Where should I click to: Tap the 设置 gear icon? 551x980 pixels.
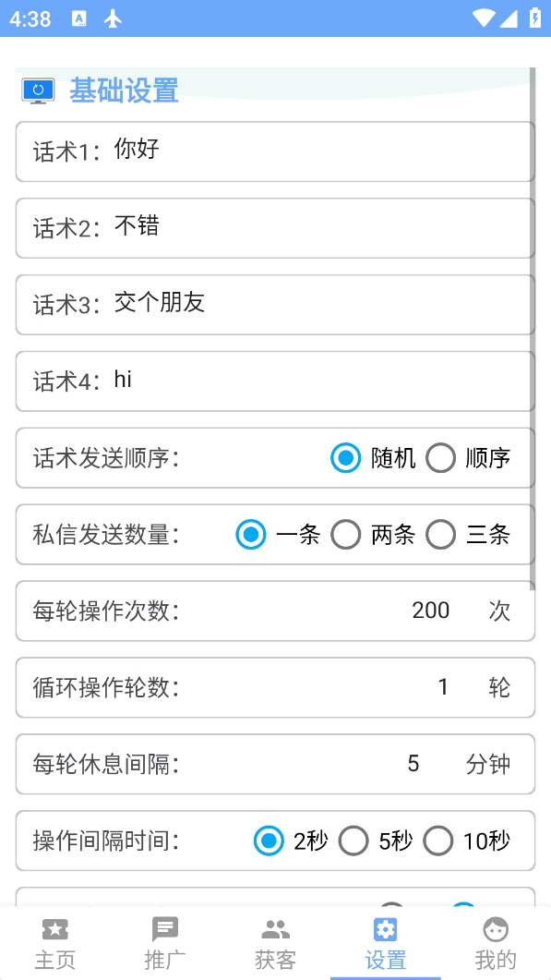386,930
